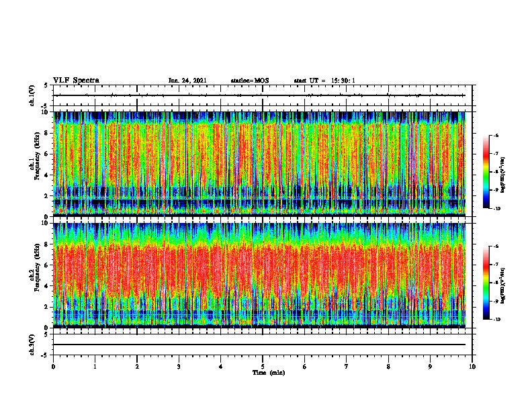Click the ch.2 colorbar log(PSD) units label
Viewport: 532px width, 411px height.
pyautogui.click(x=504, y=285)
